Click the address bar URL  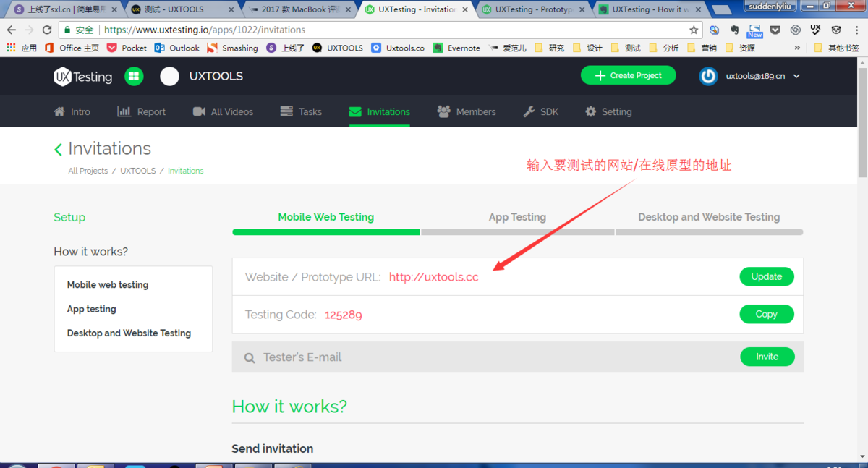(205, 30)
